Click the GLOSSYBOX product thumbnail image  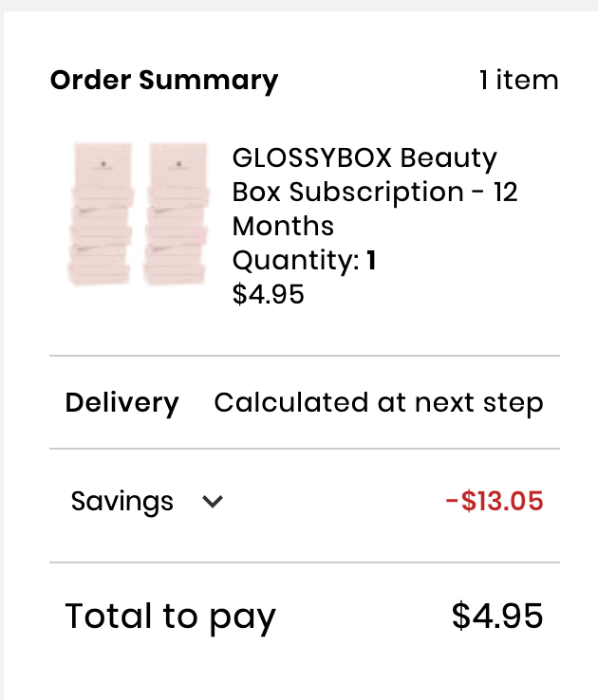coord(138,214)
